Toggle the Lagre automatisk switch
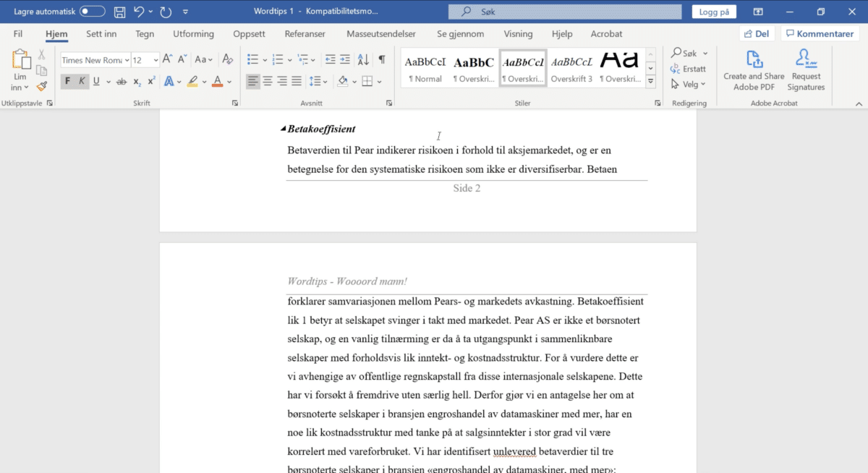This screenshot has height=473, width=868. (x=92, y=12)
